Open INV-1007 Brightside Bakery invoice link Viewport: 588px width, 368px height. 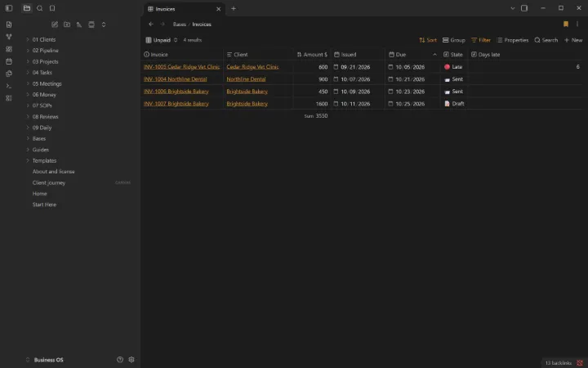point(176,104)
